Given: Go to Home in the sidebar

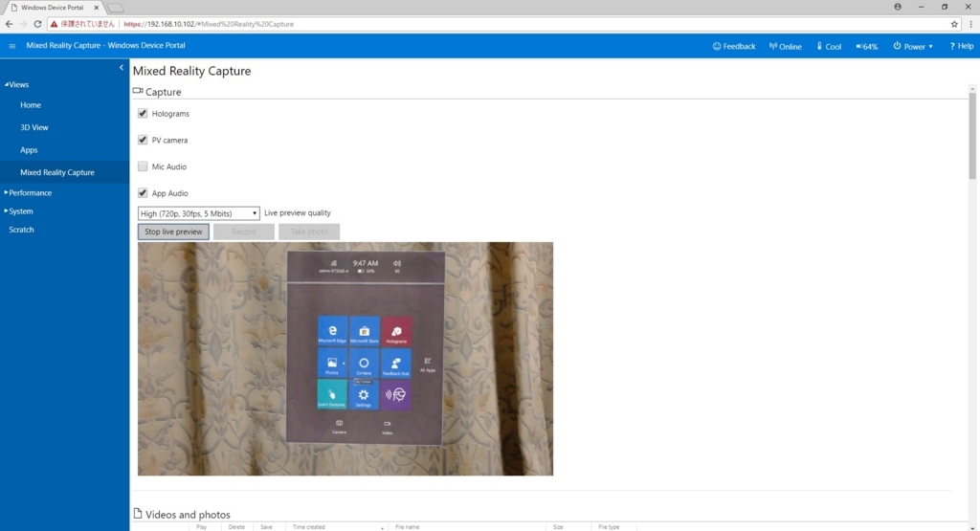Looking at the screenshot, I should coord(31,105).
